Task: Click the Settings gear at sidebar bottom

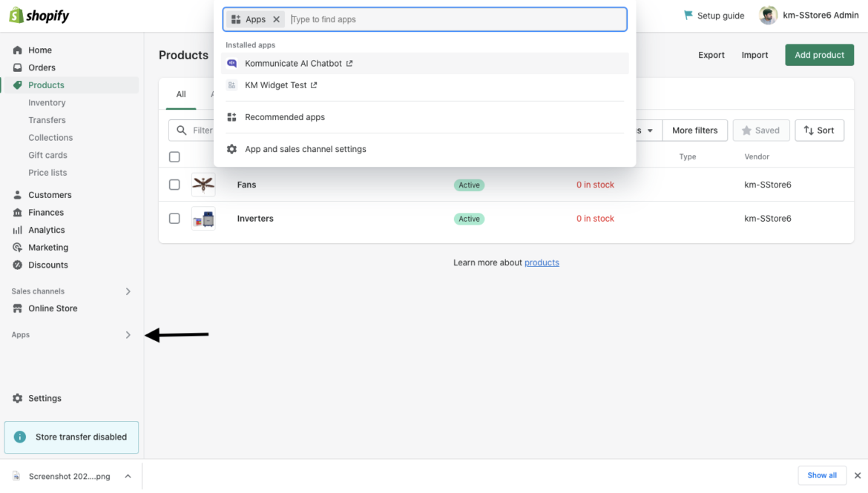Action: pos(16,398)
